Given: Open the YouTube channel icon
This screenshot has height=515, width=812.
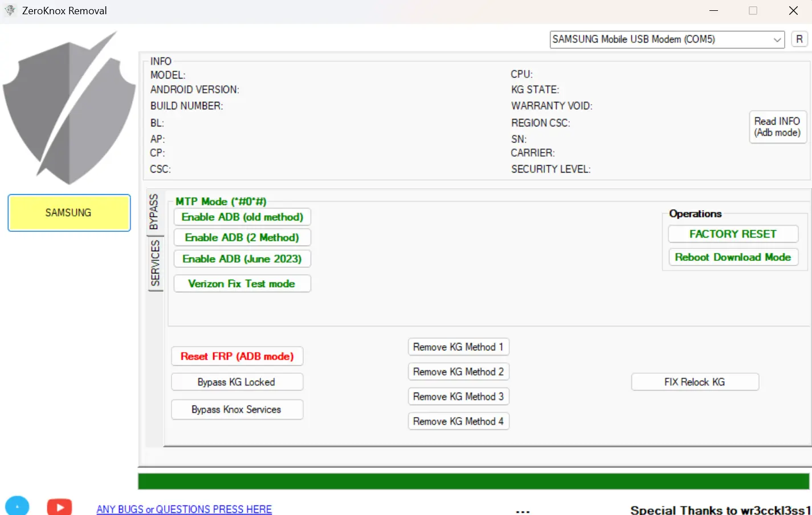Looking at the screenshot, I should pos(59,506).
